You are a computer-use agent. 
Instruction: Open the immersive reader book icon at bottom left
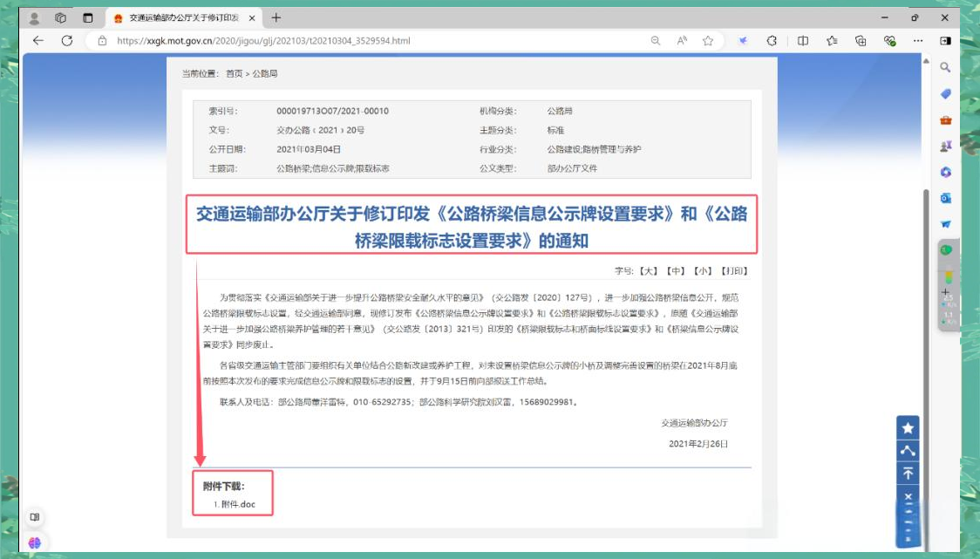coord(35,517)
